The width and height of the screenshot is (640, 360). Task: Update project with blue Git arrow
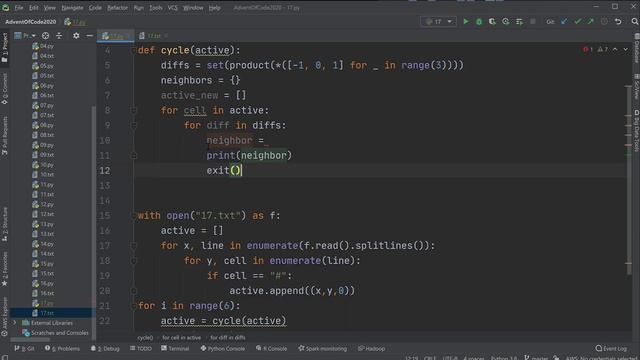(x=564, y=22)
